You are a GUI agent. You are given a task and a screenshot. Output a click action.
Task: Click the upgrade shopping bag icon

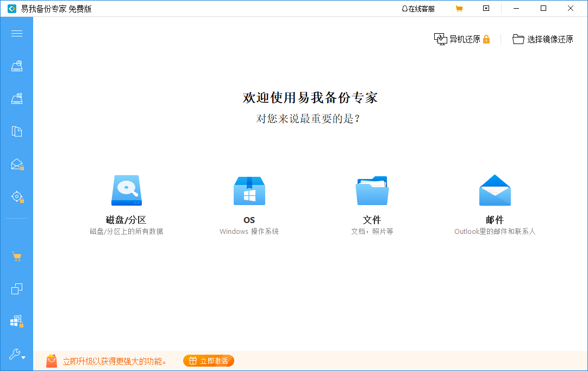click(52, 361)
